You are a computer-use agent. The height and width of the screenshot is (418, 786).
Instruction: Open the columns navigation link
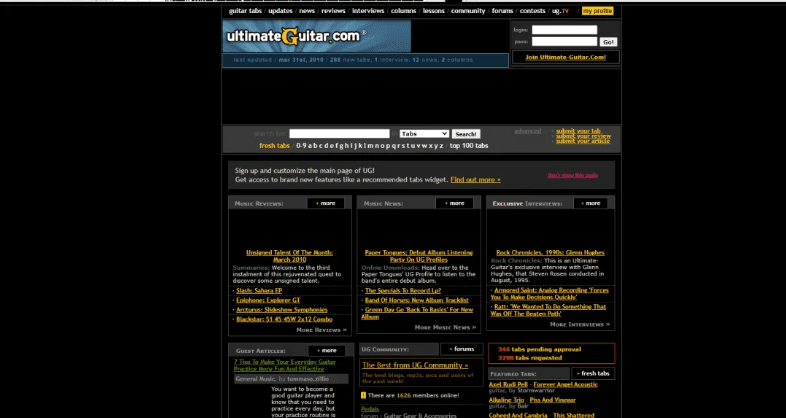click(404, 11)
